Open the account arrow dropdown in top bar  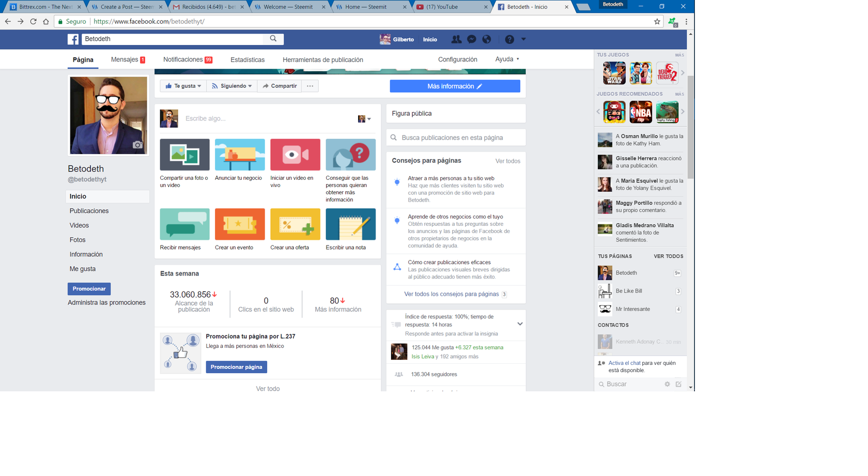click(523, 39)
